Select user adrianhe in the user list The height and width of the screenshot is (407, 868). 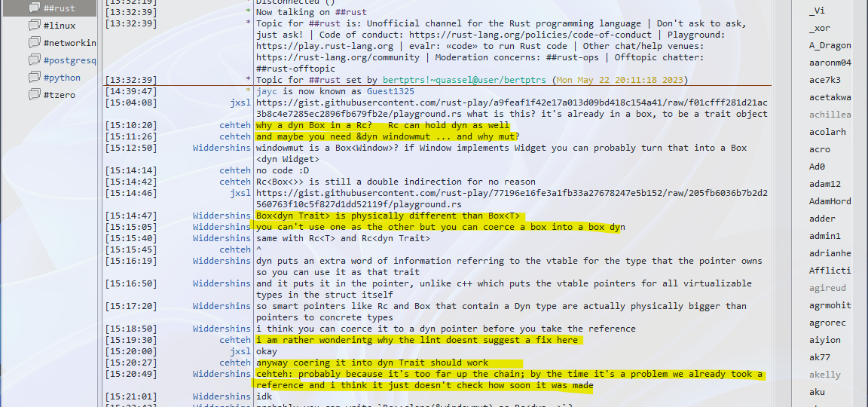coord(830,253)
